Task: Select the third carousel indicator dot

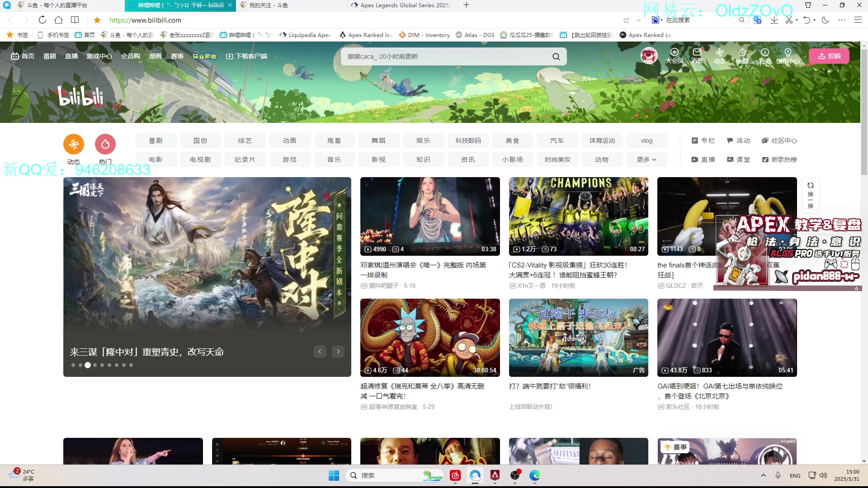Action: [88, 365]
